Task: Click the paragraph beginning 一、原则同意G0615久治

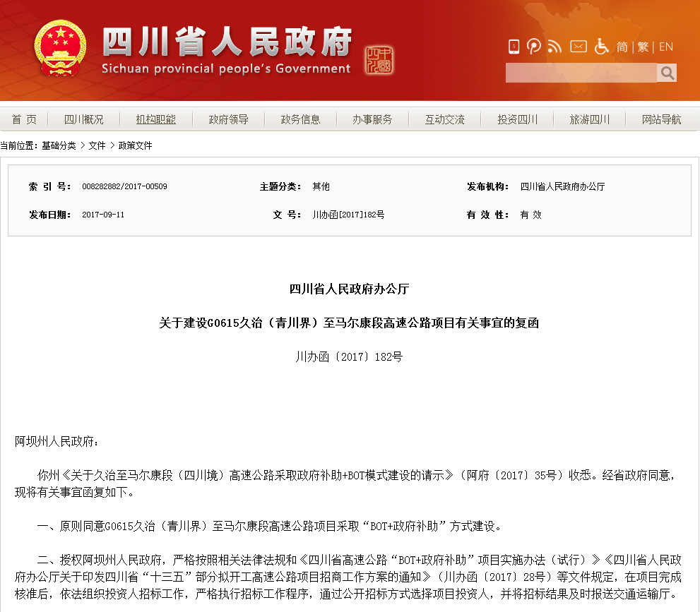Action: [x=271, y=527]
